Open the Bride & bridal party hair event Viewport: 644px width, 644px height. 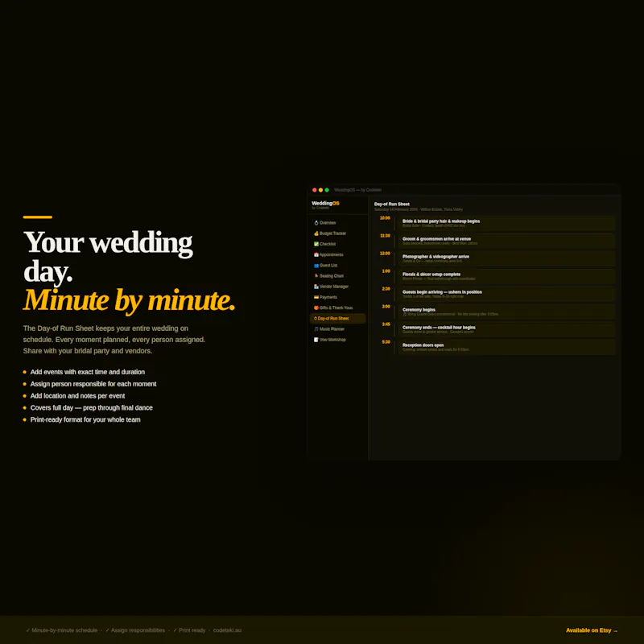coord(506,223)
